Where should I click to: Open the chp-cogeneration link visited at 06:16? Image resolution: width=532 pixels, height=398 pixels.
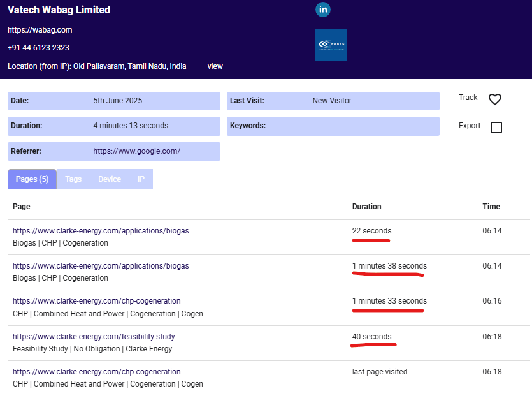tap(97, 301)
